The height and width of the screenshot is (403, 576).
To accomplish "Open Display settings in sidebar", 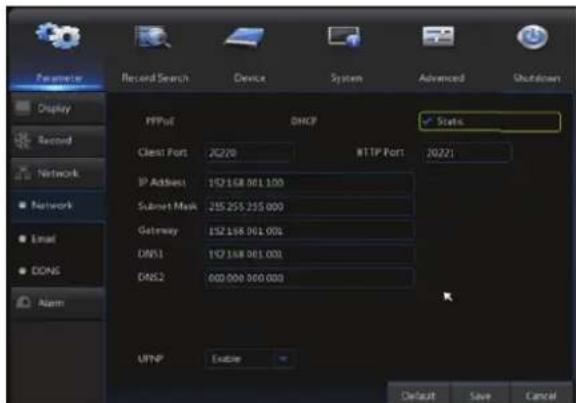I will pos(58,108).
